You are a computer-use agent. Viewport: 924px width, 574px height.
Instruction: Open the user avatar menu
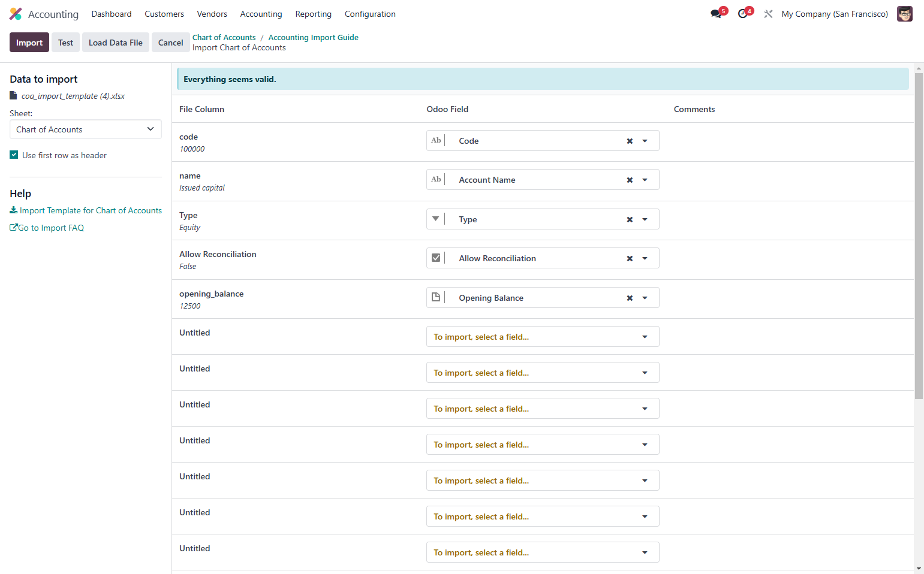904,14
